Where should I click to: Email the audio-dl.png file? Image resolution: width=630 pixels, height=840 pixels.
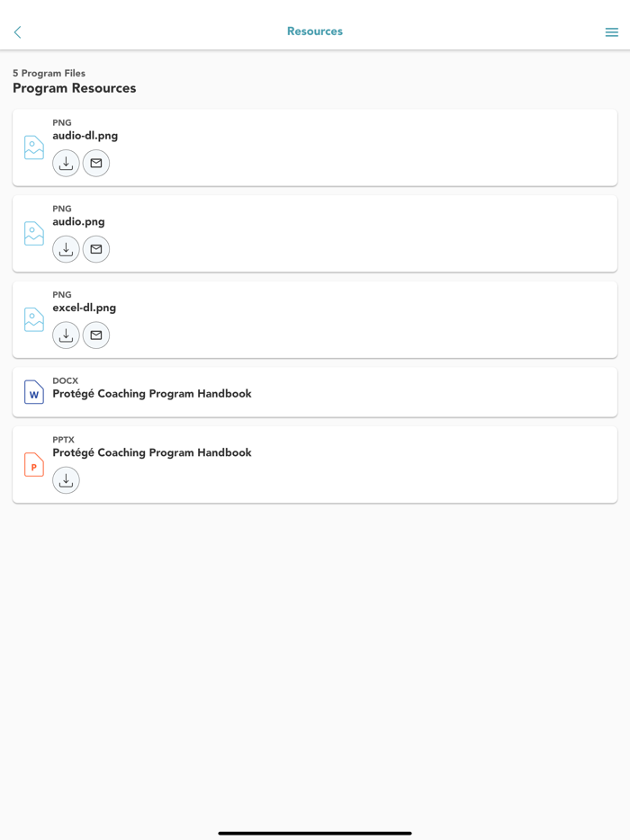click(x=96, y=163)
